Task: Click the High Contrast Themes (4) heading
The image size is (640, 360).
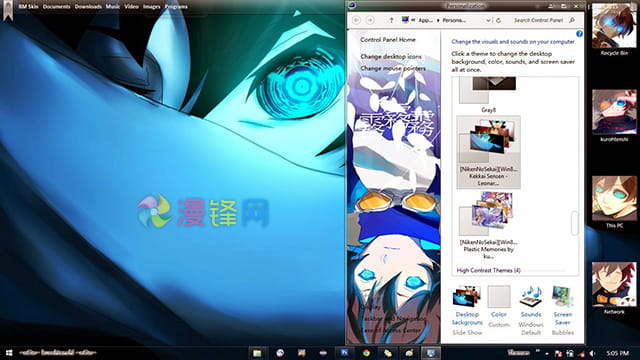Action: tap(488, 270)
